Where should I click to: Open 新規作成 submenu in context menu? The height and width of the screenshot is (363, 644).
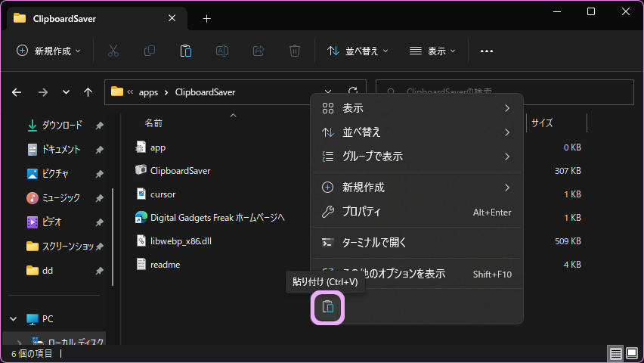[x=417, y=188]
